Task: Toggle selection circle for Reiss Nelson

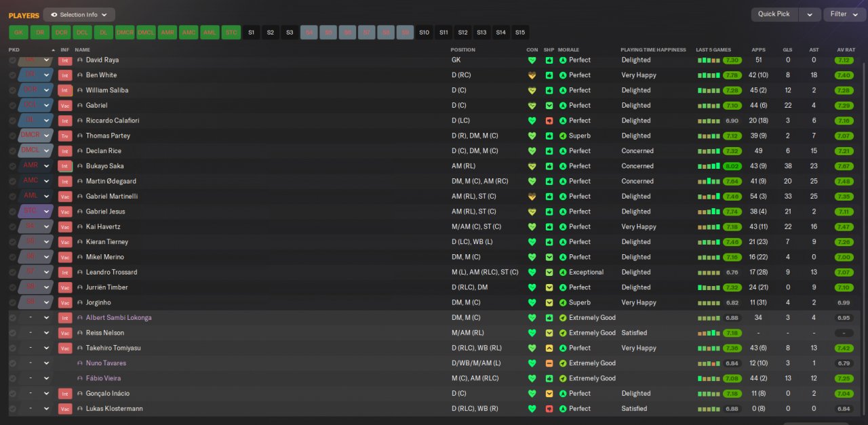Action: [12, 333]
